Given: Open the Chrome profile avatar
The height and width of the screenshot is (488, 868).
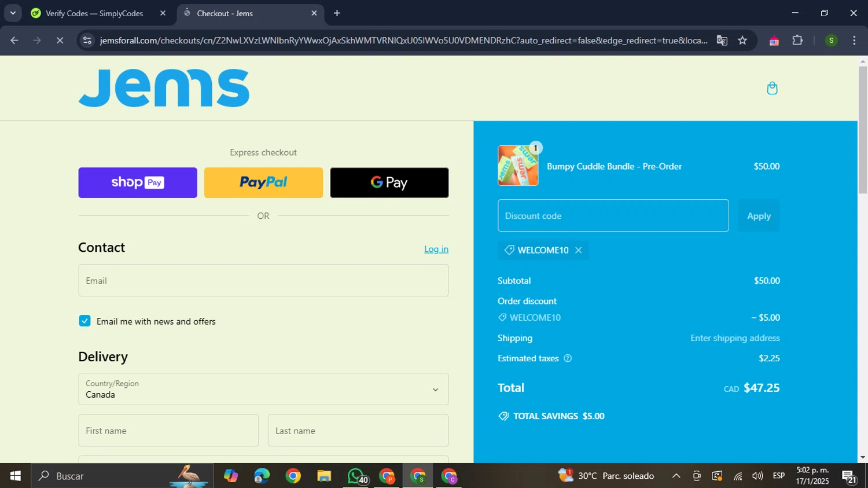Looking at the screenshot, I should coord(831,41).
